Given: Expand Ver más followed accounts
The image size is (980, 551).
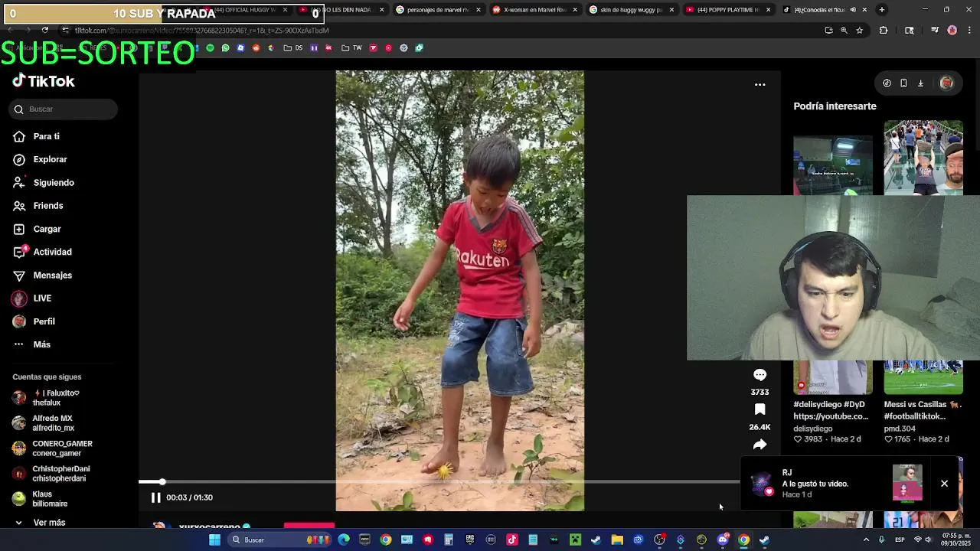Looking at the screenshot, I should [49, 523].
